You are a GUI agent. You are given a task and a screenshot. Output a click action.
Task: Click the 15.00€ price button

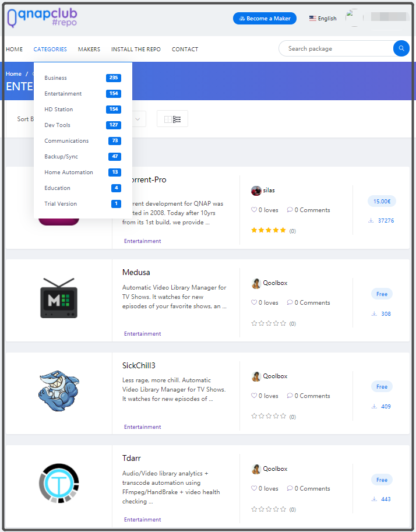pos(382,201)
